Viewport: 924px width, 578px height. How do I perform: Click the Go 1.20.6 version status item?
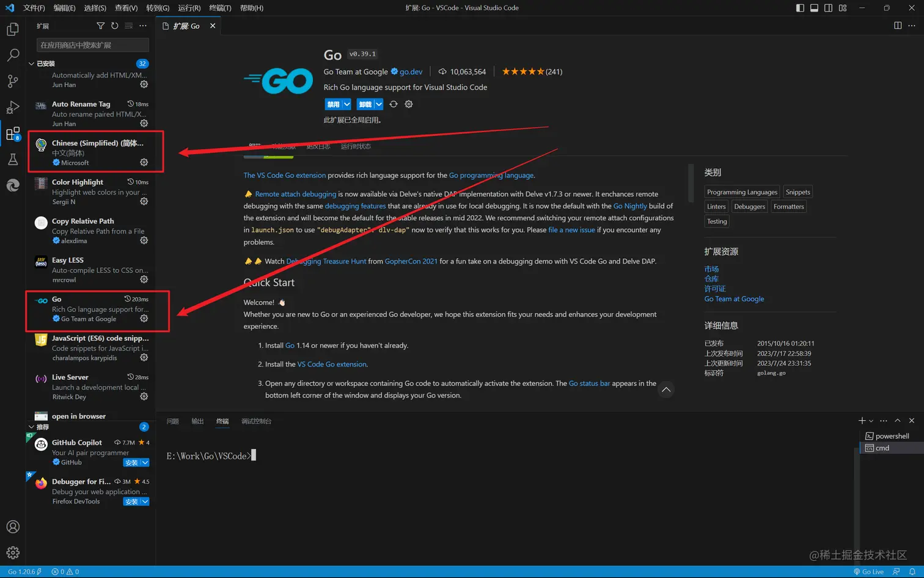[24, 572]
